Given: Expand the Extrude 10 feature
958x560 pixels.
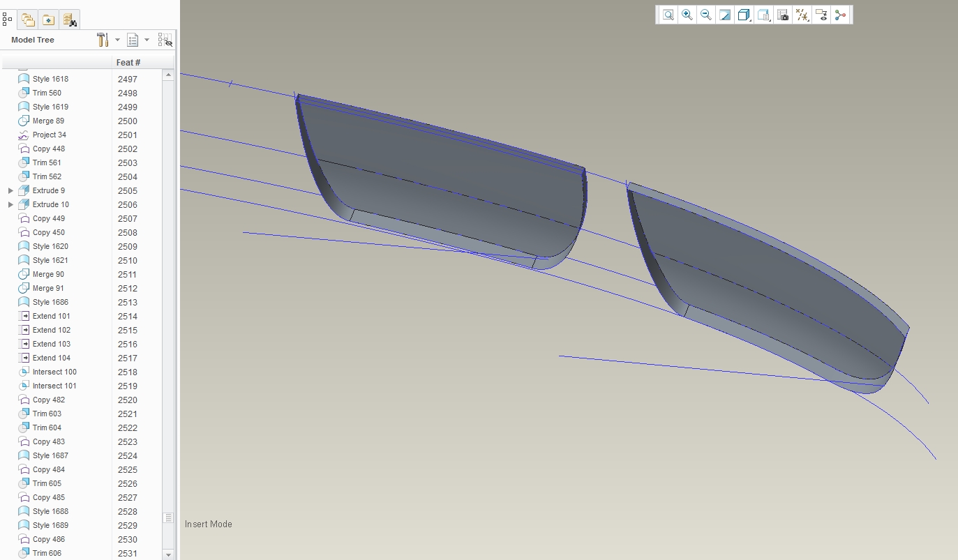Looking at the screenshot, I should [10, 204].
